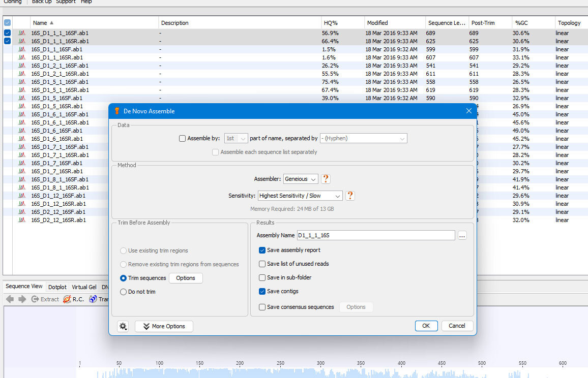This screenshot has height=378, width=588.
Task: Select the 16S_D1_12_16SR.ab1 file row
Action: (x=58, y=204)
